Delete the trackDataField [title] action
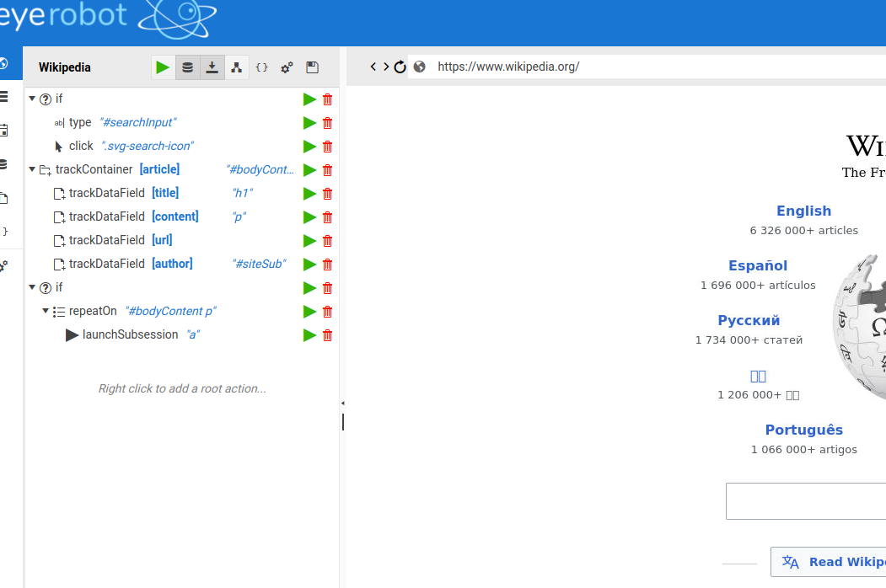This screenshot has width=886, height=588. pos(327,194)
